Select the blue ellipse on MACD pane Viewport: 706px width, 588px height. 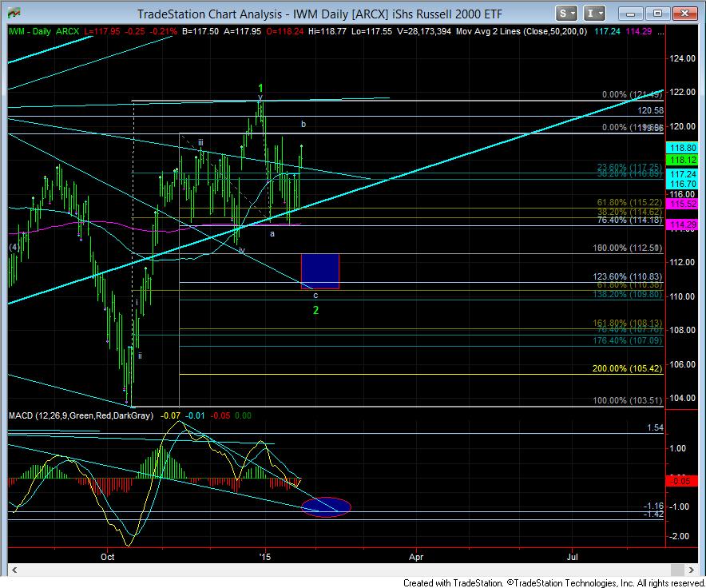pyautogui.click(x=326, y=507)
